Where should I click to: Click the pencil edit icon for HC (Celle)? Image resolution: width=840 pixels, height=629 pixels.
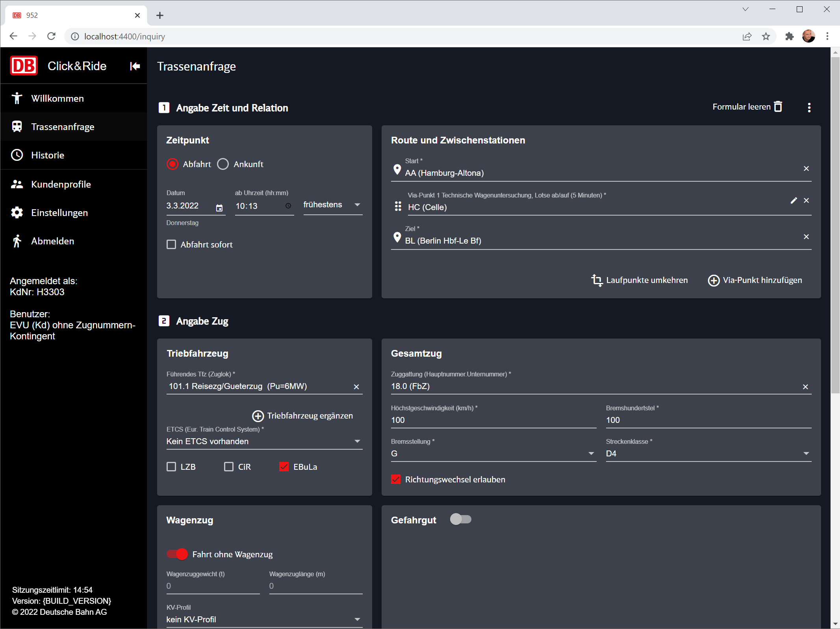794,201
